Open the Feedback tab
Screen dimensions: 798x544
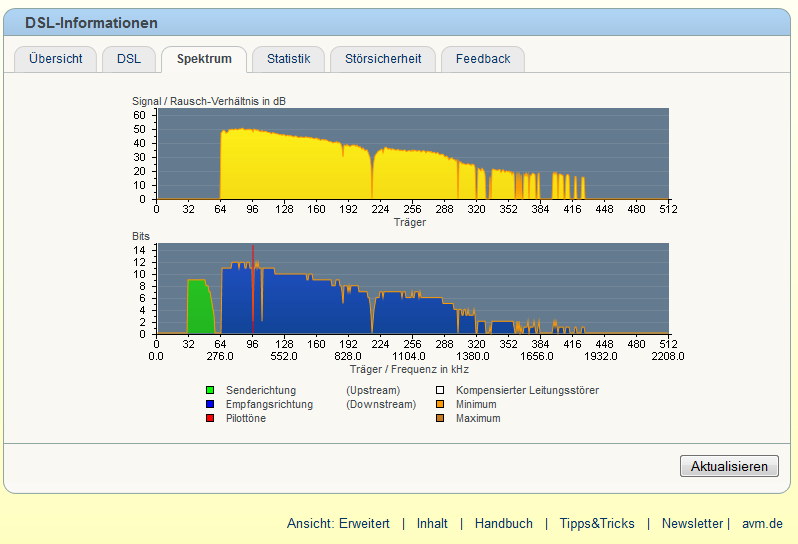pyautogui.click(x=483, y=59)
